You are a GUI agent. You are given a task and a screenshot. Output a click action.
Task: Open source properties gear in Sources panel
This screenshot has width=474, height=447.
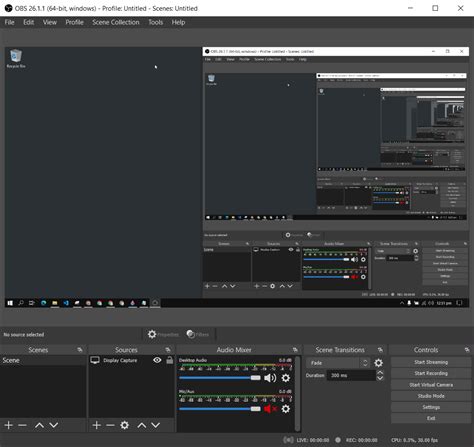tap(125, 425)
